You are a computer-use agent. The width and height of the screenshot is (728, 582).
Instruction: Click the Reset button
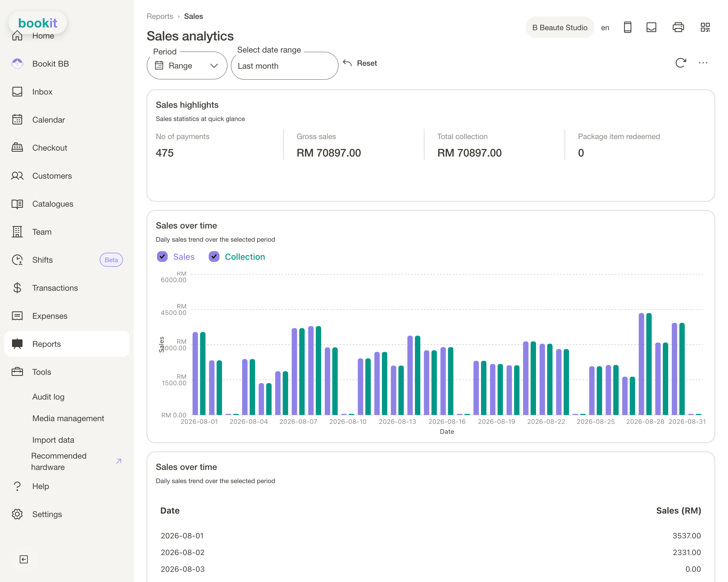[360, 63]
